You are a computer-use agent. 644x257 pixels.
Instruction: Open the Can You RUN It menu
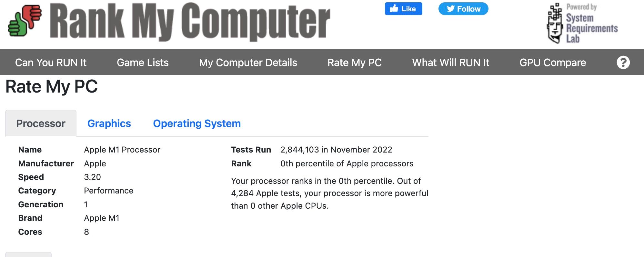(x=51, y=63)
